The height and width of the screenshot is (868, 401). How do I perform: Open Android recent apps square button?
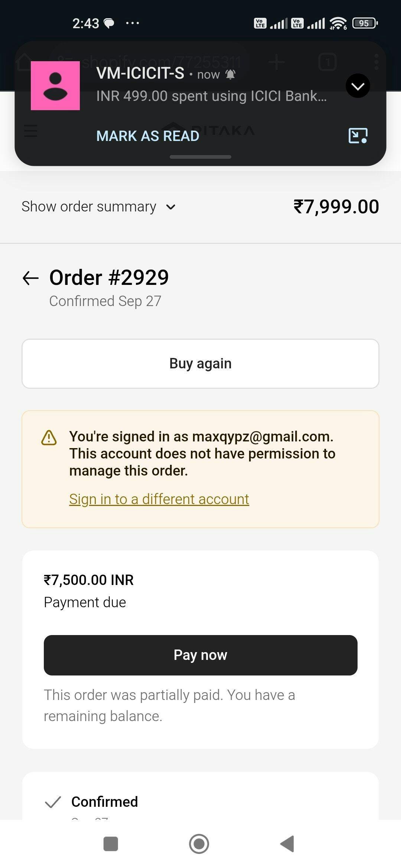(111, 844)
